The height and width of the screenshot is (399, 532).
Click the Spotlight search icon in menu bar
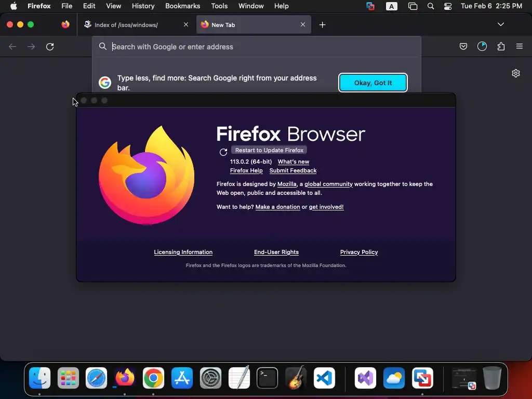pyautogui.click(x=431, y=6)
